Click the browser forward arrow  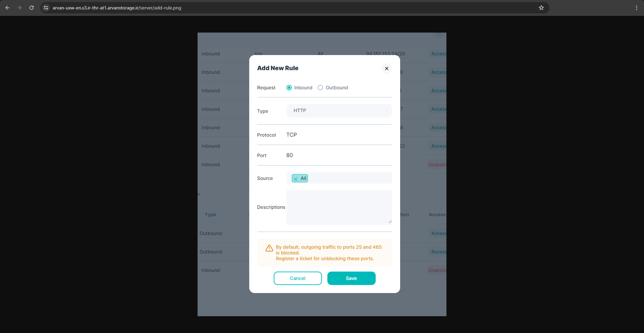click(x=19, y=8)
